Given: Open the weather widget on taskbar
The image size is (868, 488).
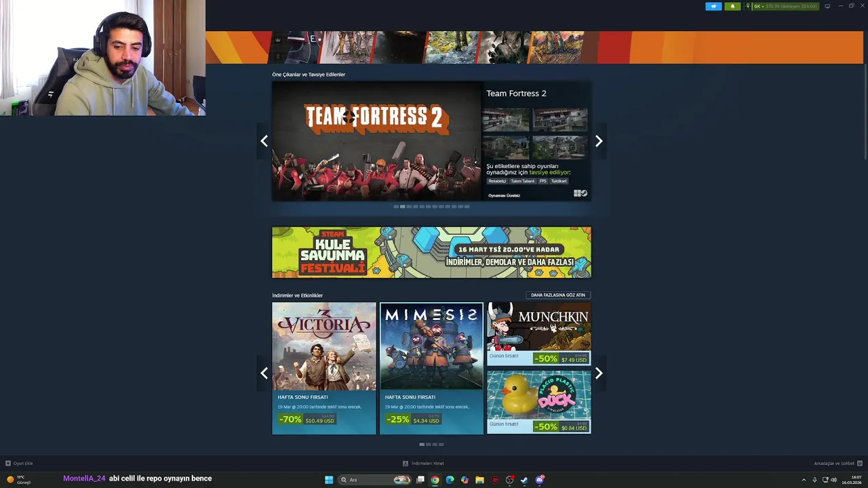Looking at the screenshot, I should click(19, 480).
